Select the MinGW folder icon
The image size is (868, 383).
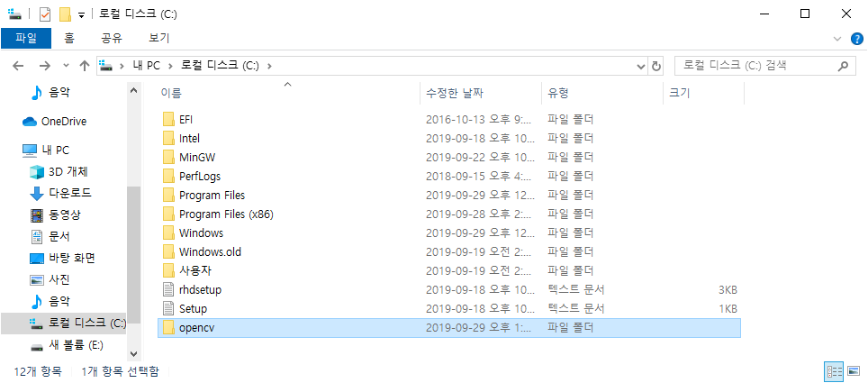[x=169, y=157]
